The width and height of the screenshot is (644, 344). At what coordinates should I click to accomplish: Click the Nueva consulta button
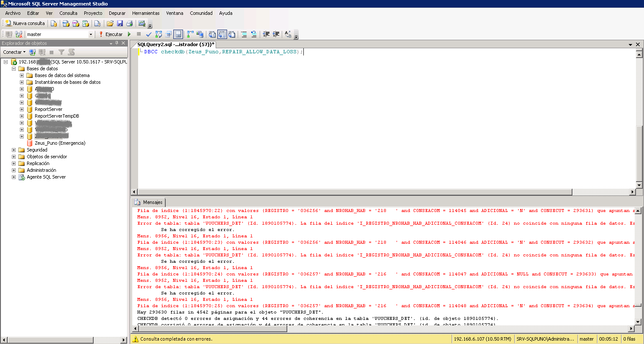[x=25, y=23]
